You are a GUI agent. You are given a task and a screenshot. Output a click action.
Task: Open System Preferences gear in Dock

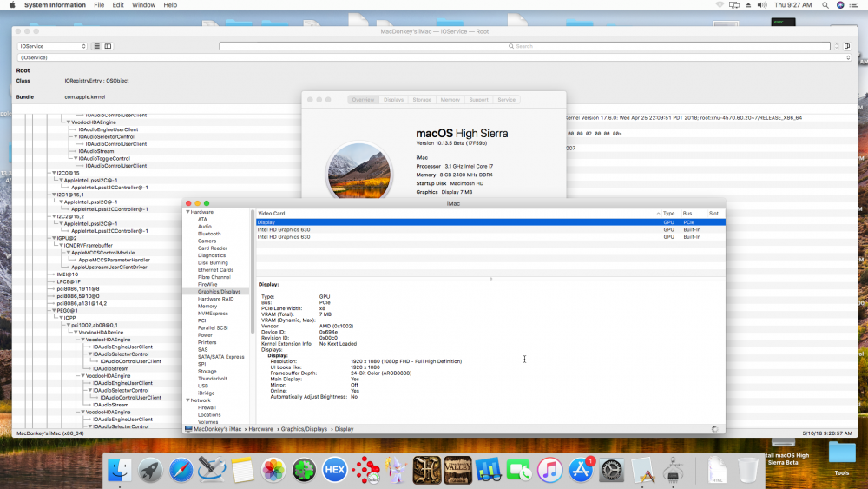(x=611, y=470)
